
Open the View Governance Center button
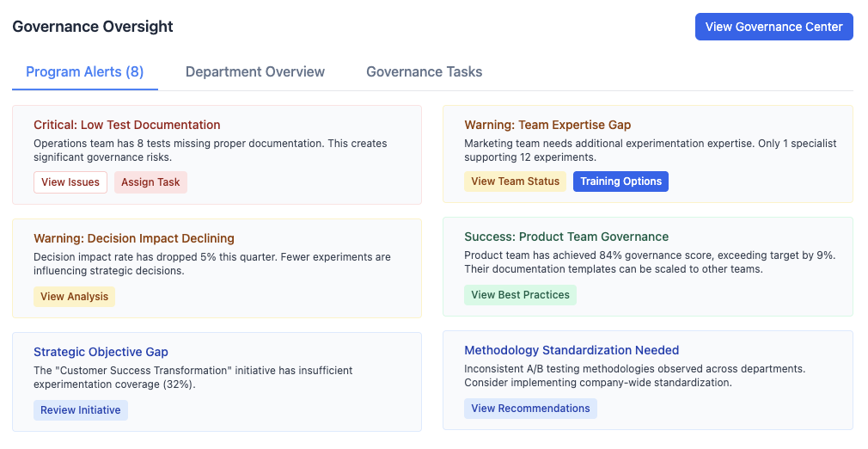(773, 27)
